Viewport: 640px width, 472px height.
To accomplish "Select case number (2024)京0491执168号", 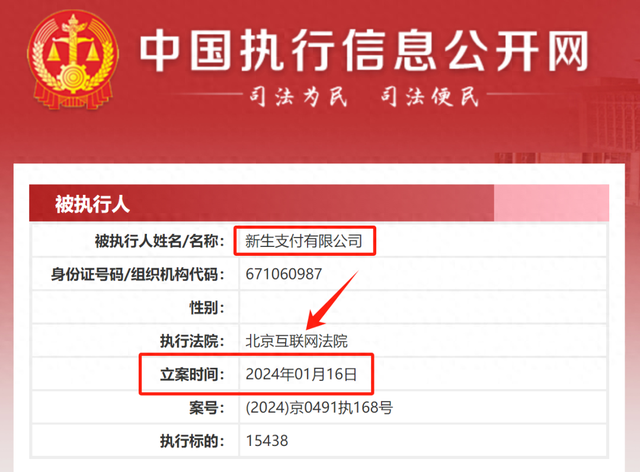I will pos(319,407).
